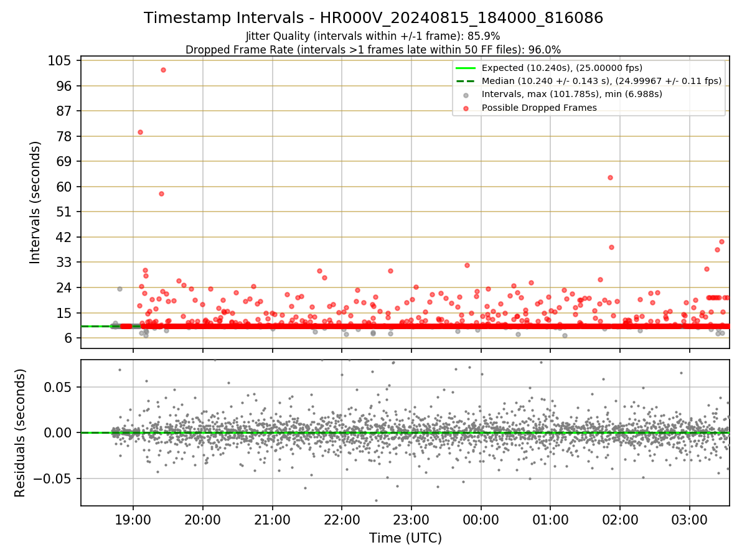Click the x-axis tick label '19:00'
747x560 pixels.
click(x=133, y=519)
